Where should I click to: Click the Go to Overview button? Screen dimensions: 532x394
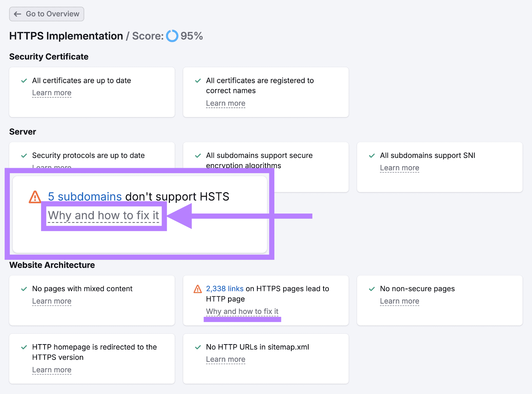click(47, 14)
